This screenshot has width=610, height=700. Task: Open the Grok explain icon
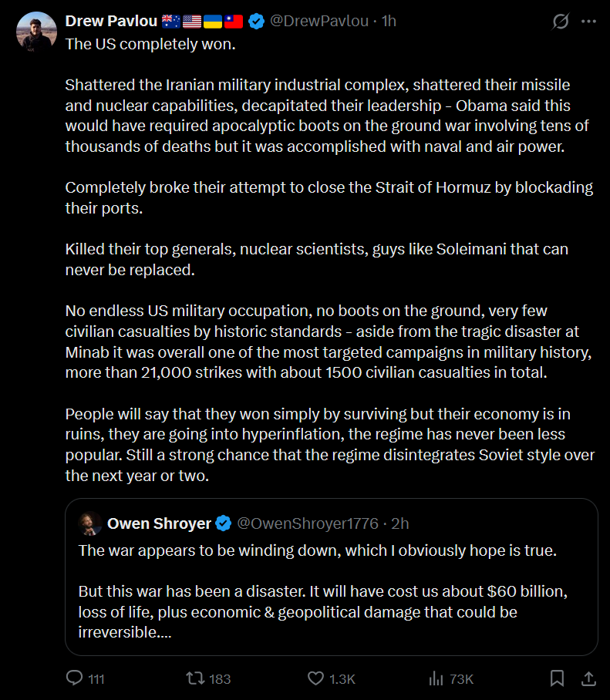[561, 22]
